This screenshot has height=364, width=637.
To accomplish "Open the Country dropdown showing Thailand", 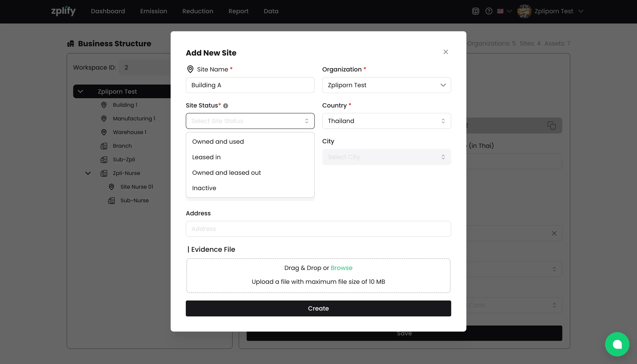I will pyautogui.click(x=386, y=121).
